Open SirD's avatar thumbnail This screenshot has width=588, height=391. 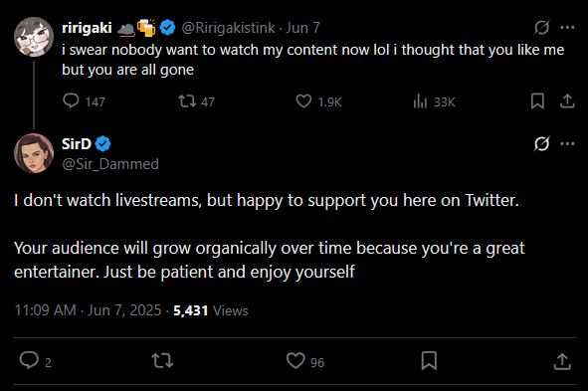(x=34, y=153)
